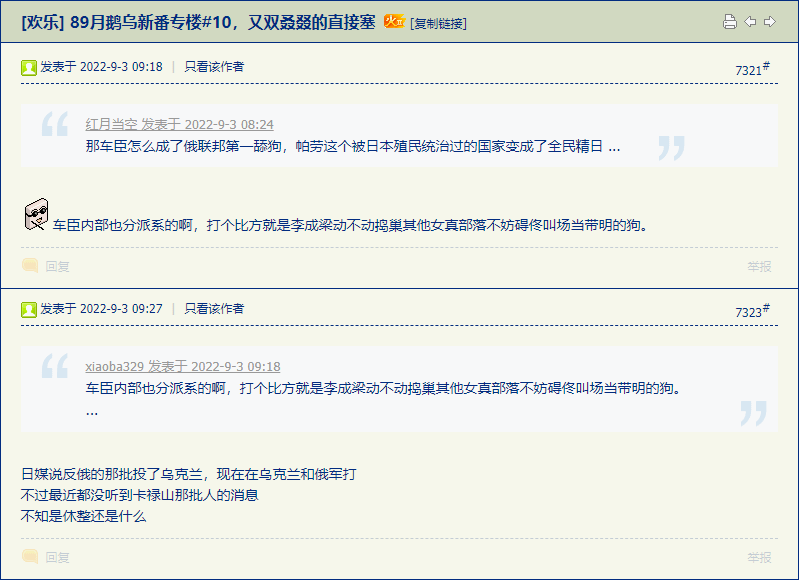Click the print icon in thread header
This screenshot has height=580, width=799.
click(x=730, y=21)
